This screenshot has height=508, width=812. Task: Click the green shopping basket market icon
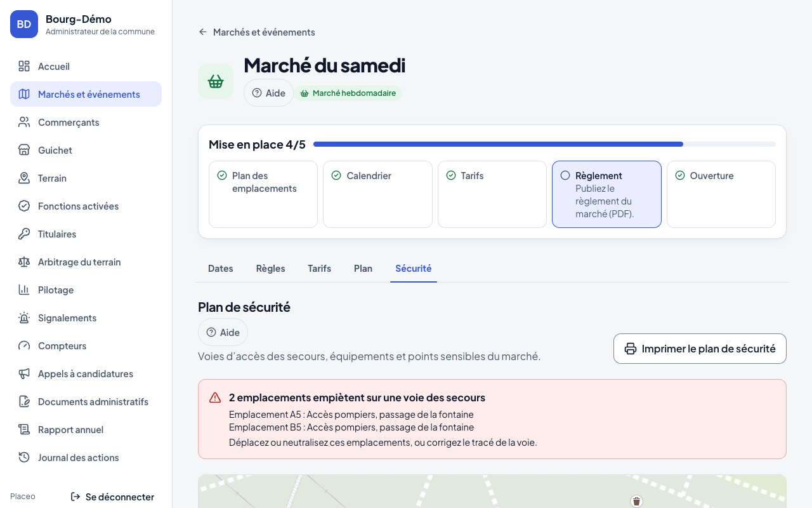216,81
